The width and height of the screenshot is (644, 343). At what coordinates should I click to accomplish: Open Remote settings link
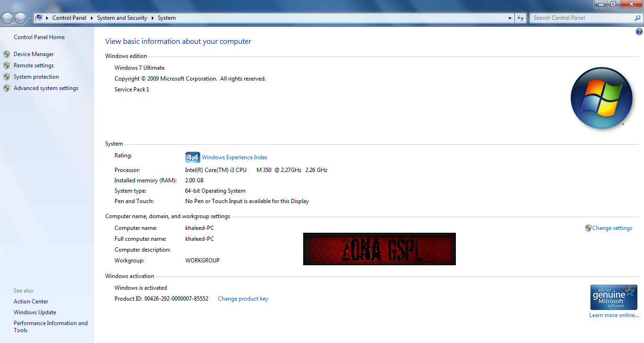click(34, 65)
